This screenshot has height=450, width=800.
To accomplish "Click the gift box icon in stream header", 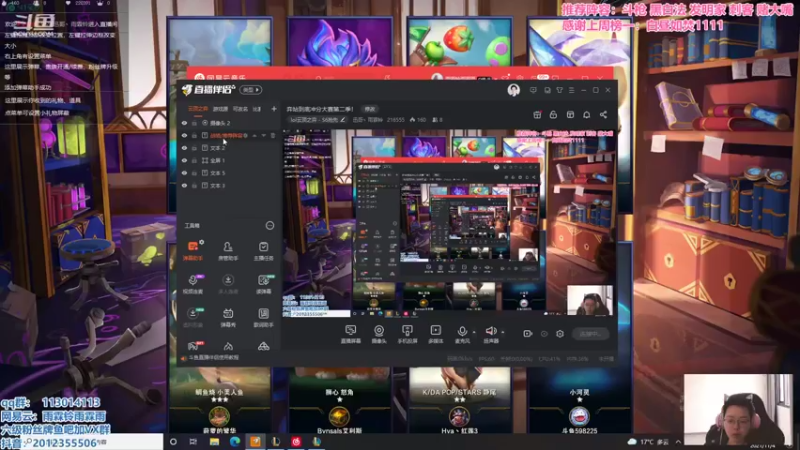I will (x=537, y=115).
